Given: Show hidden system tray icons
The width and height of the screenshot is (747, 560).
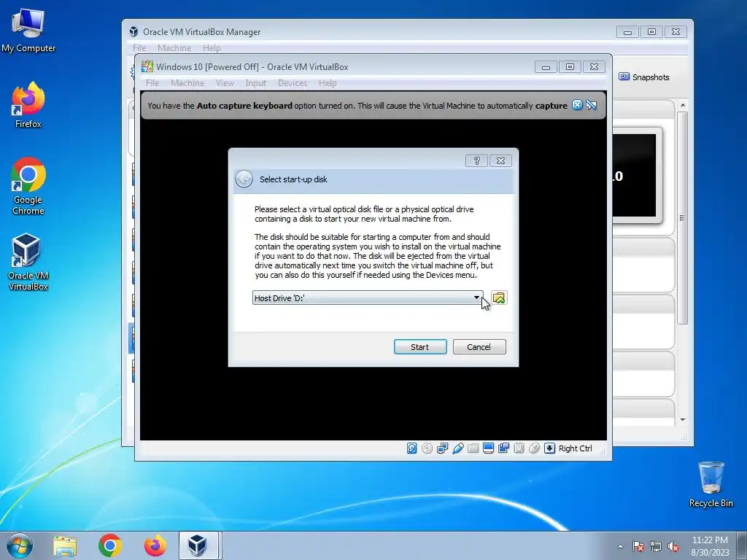Looking at the screenshot, I should (620, 546).
